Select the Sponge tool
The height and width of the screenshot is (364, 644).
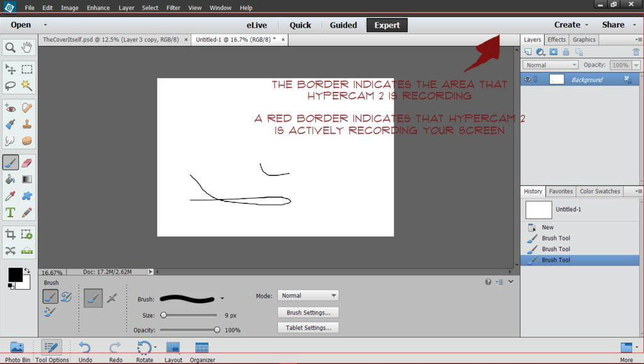click(x=26, y=140)
